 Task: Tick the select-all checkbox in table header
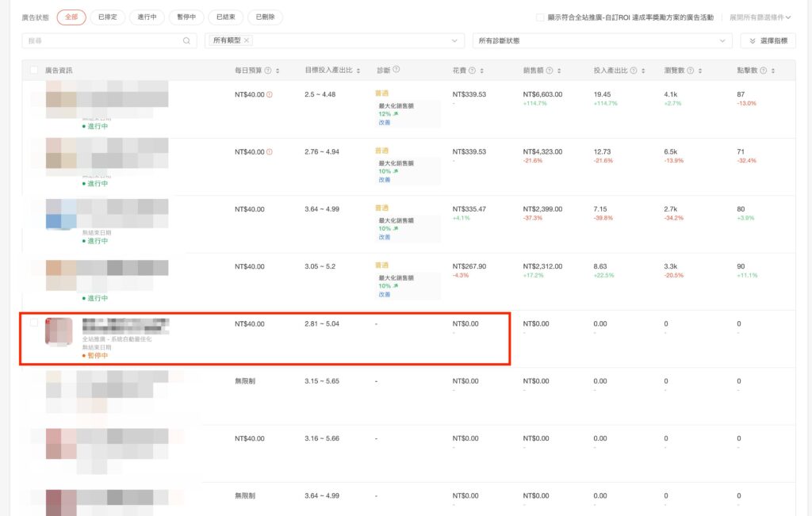pyautogui.click(x=33, y=71)
